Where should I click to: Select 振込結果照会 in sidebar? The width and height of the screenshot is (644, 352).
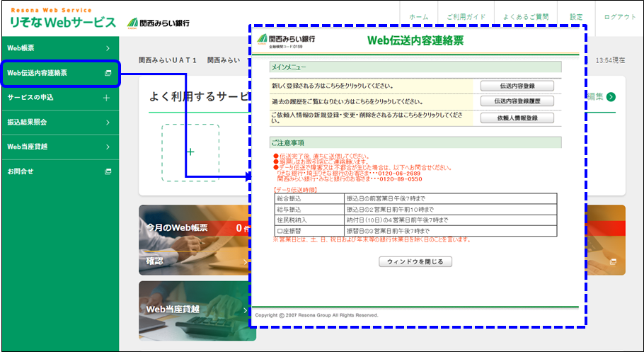[x=60, y=123]
